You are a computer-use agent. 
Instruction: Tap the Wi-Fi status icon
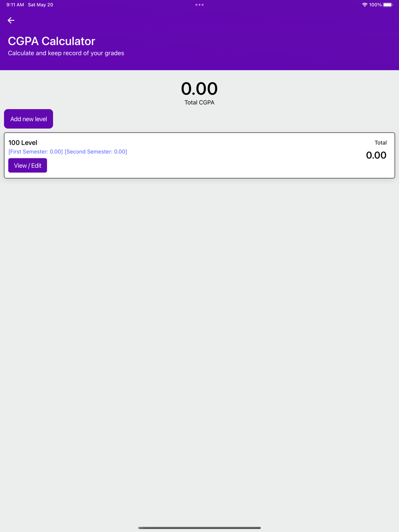point(365,5)
